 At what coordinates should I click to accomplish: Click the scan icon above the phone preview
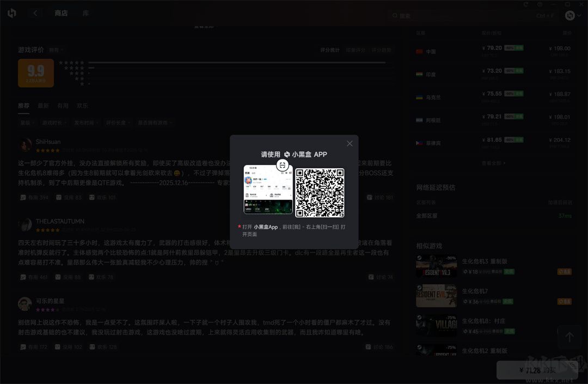[x=283, y=165]
